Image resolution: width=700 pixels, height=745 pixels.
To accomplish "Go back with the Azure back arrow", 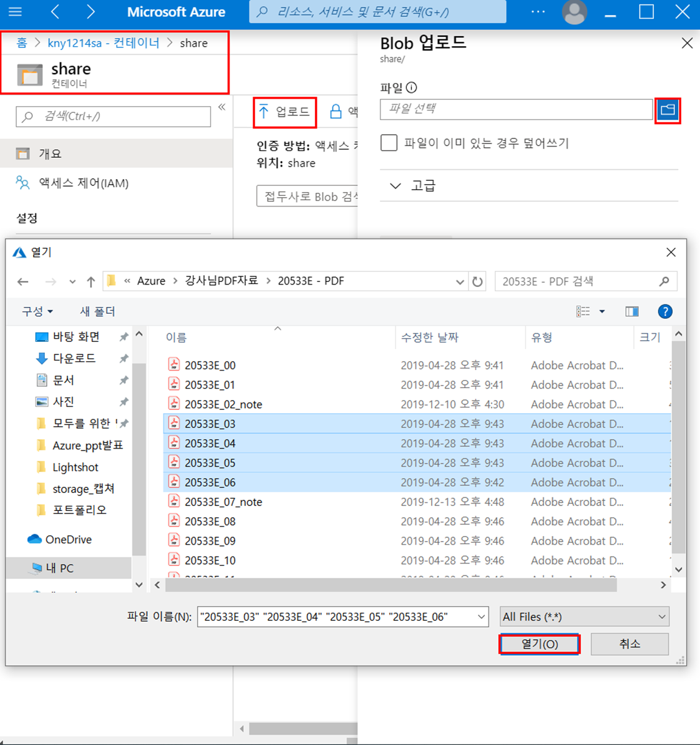I will [x=55, y=11].
